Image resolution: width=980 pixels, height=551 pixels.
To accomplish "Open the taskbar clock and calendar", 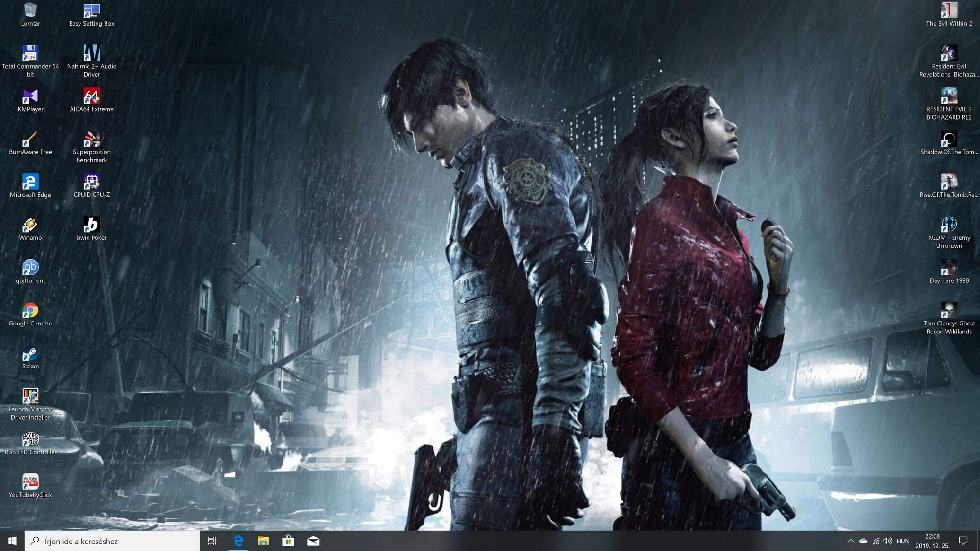I will (932, 541).
